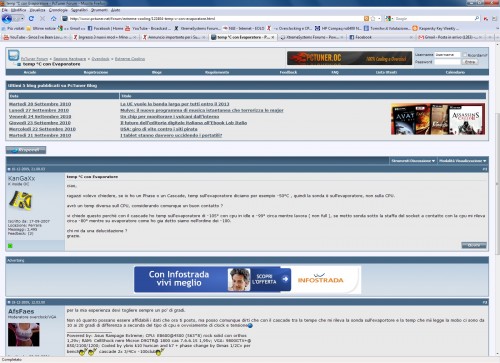Open the Extreme Cooling breadcrumb link

click(x=130, y=59)
